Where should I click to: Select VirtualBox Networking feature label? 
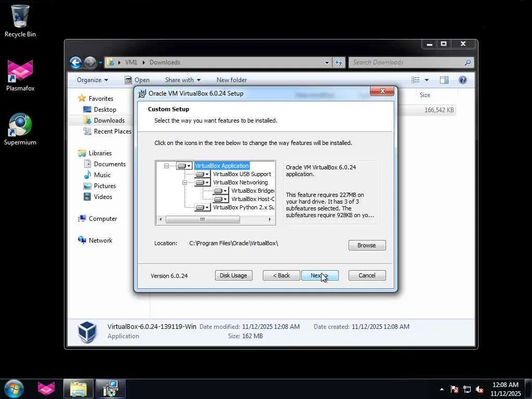[x=240, y=182]
